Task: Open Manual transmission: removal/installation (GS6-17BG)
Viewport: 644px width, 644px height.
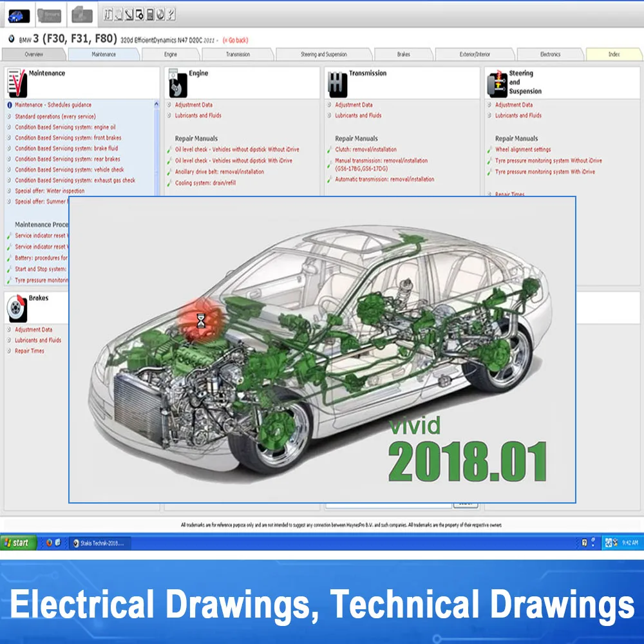Action: tap(381, 164)
